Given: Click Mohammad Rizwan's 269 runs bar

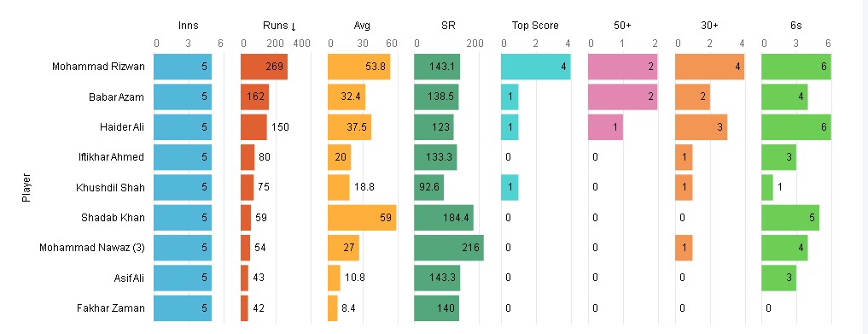Looking at the screenshot, I should pos(264,67).
